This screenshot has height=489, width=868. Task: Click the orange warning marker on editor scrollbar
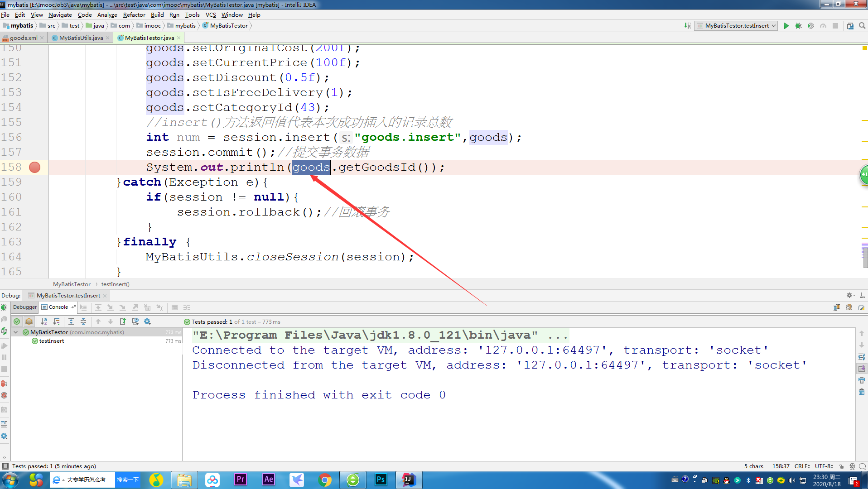(x=865, y=48)
